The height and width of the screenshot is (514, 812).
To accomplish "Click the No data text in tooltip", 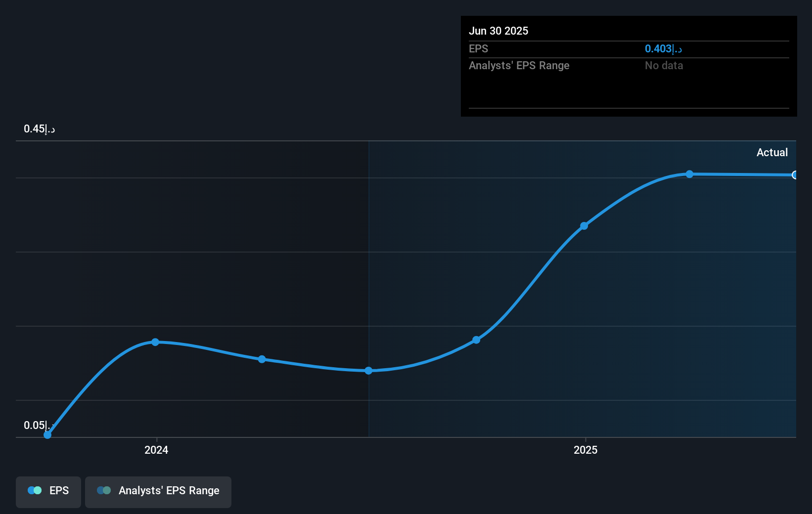I will tap(664, 65).
